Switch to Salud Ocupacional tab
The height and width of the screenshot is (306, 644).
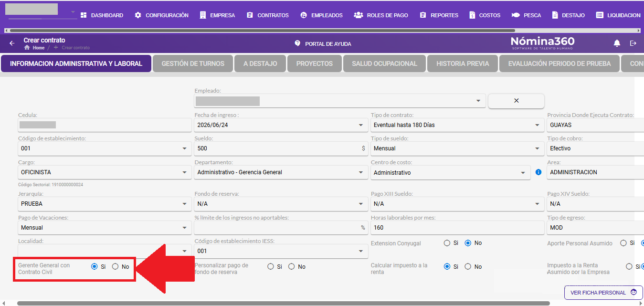(x=384, y=63)
